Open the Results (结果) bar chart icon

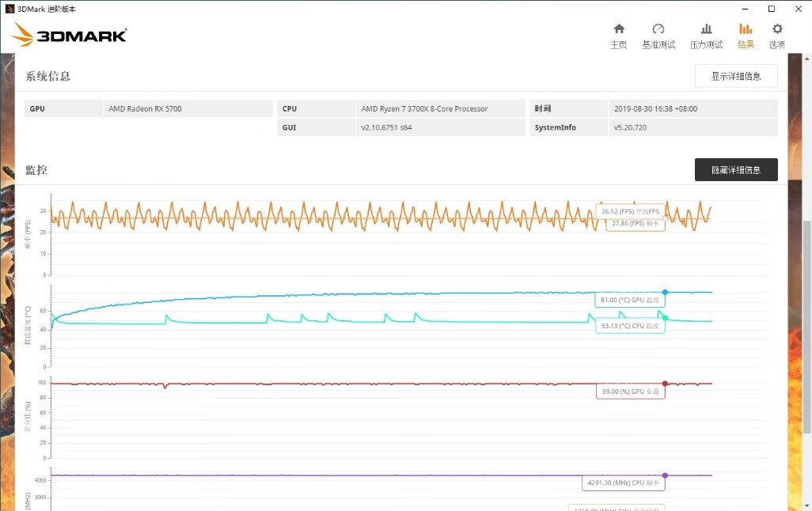[x=746, y=29]
